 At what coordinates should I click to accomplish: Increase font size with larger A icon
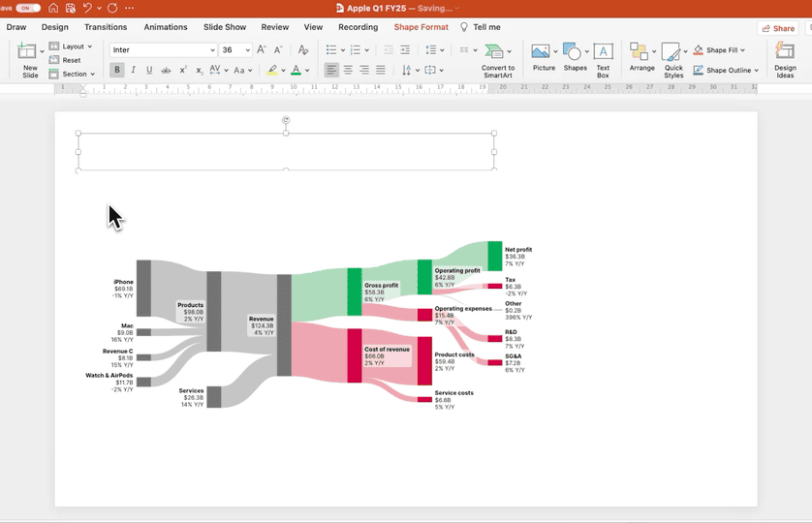coord(262,49)
